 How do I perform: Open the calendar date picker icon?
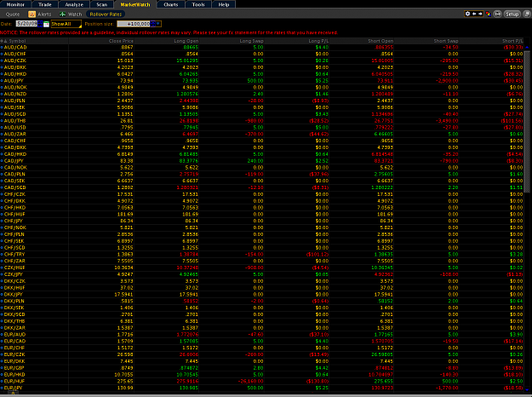coord(47,24)
